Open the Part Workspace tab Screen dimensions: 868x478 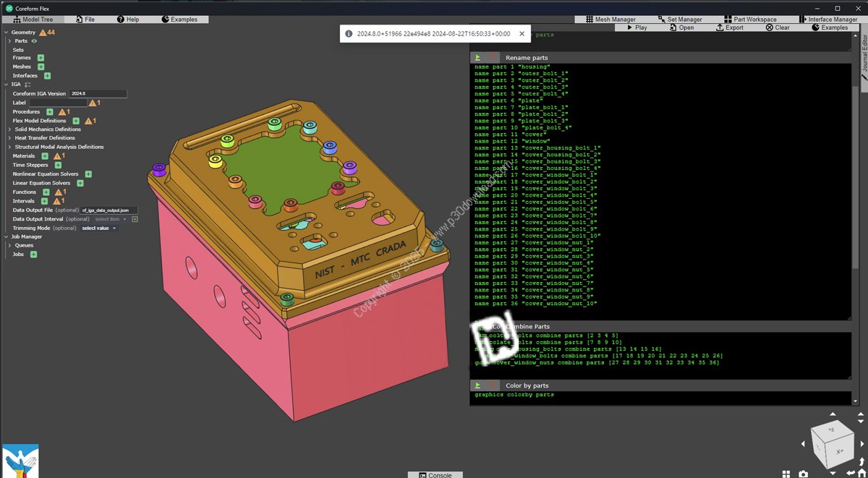click(x=750, y=20)
